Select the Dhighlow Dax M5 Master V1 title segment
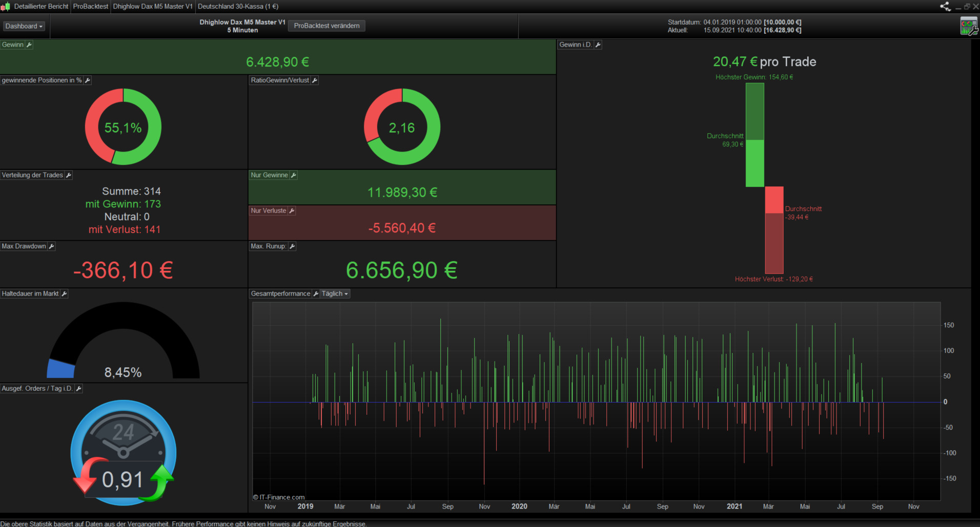 153,7
